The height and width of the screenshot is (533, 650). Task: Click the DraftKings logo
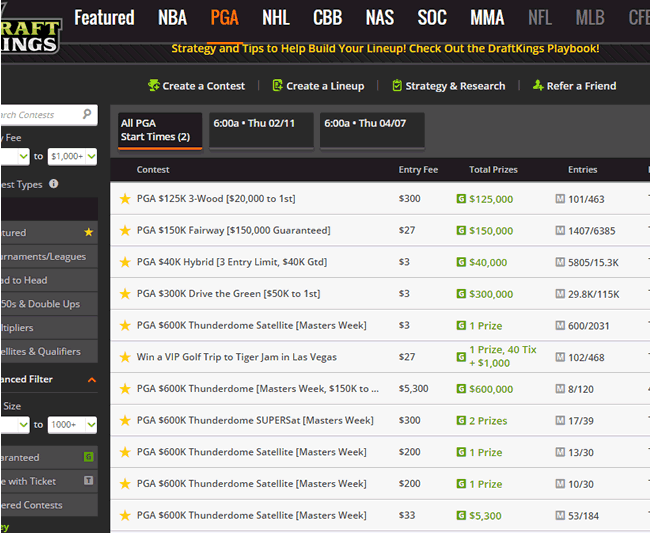[30, 36]
